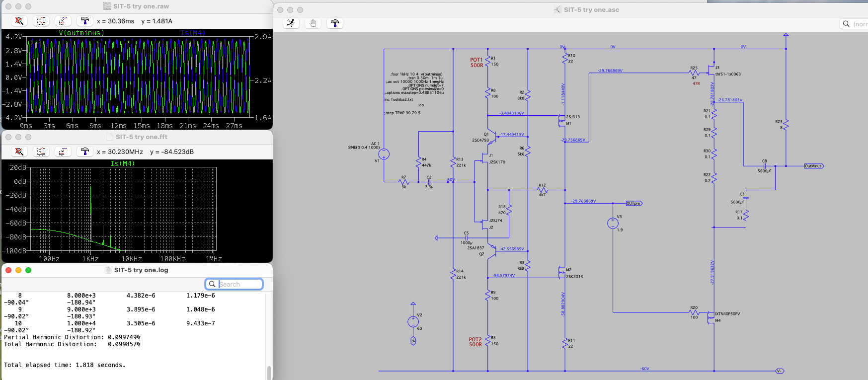Open the hammer control panel in the schematic window
868x380 pixels.
click(335, 23)
